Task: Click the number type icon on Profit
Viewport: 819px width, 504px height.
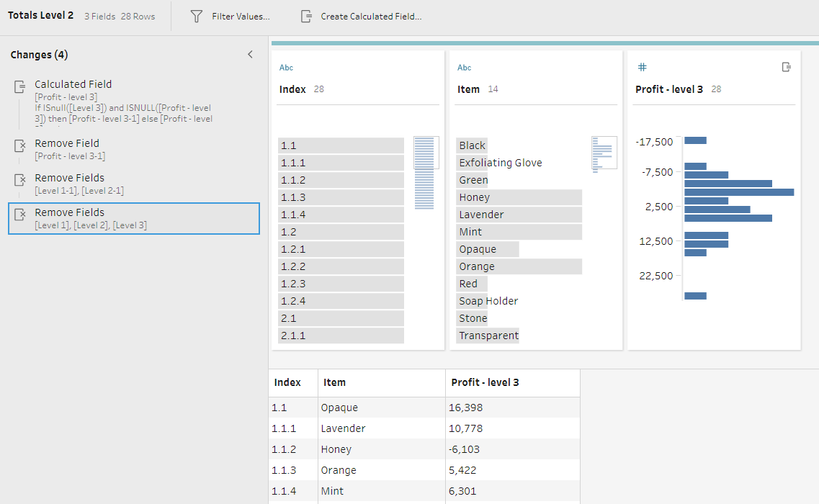Action: (642, 67)
